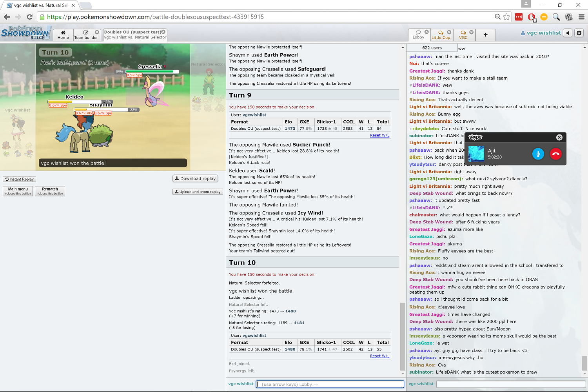Bookmark this page with the star icon

coord(506,17)
